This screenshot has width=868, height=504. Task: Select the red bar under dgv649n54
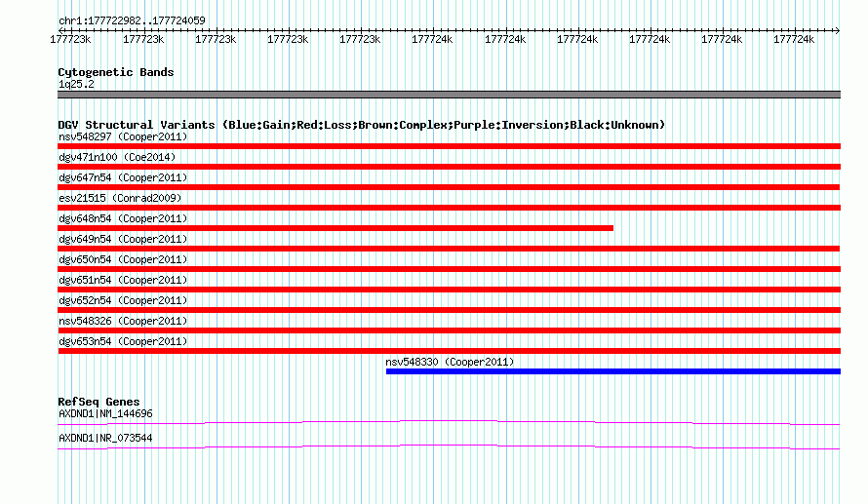(449, 249)
